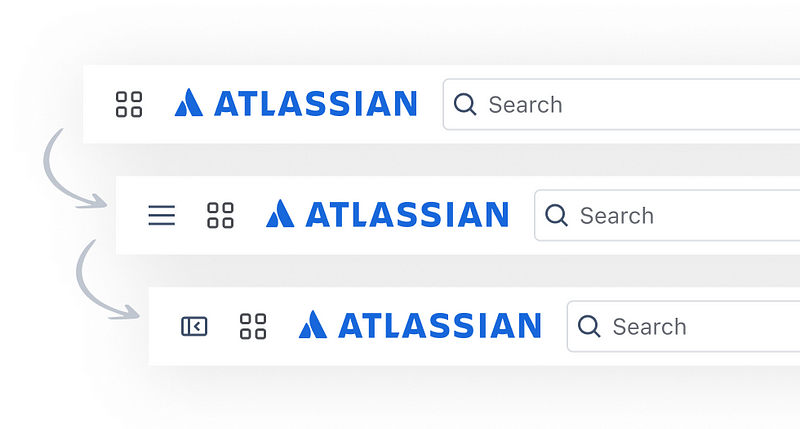800x429 pixels.
Task: Click the ATLASSIAN wordmark in the middle bar
Action: [x=407, y=214]
